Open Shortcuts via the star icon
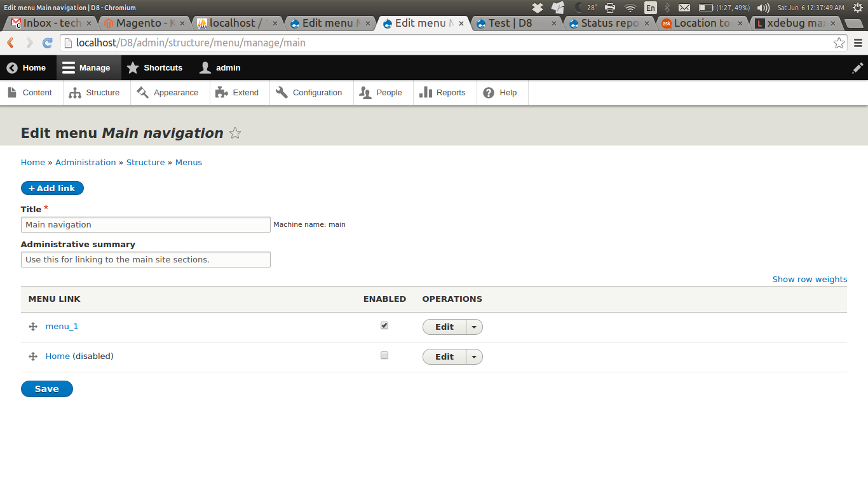868x488 pixels. click(132, 67)
